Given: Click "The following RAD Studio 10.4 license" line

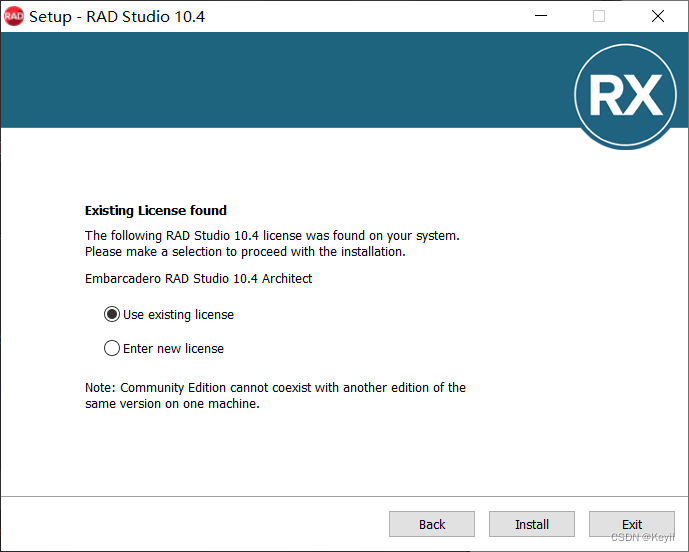Looking at the screenshot, I should click(x=272, y=236).
